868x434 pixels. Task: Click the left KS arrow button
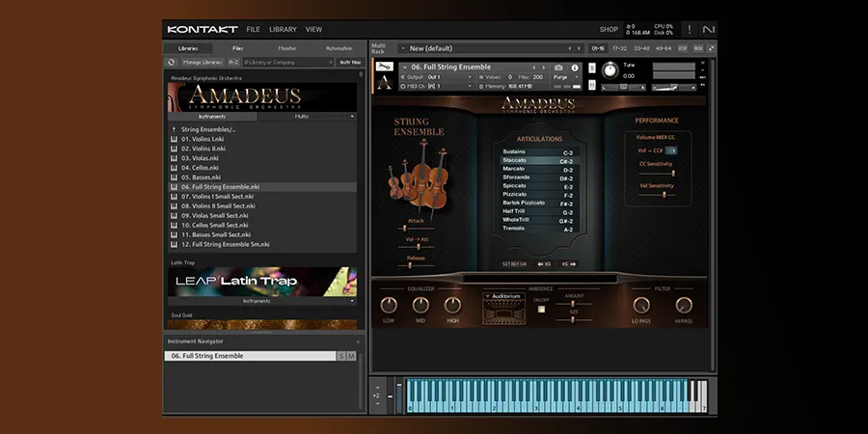point(544,264)
